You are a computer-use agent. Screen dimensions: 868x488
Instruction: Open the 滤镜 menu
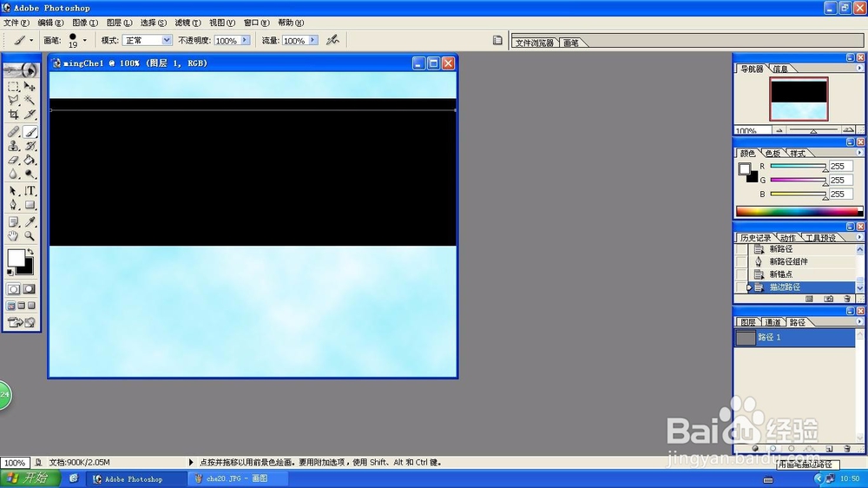coord(187,23)
